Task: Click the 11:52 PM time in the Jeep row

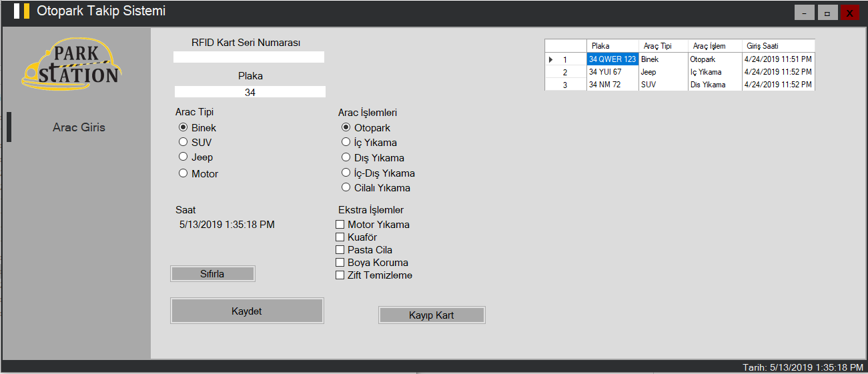Action: [x=779, y=72]
